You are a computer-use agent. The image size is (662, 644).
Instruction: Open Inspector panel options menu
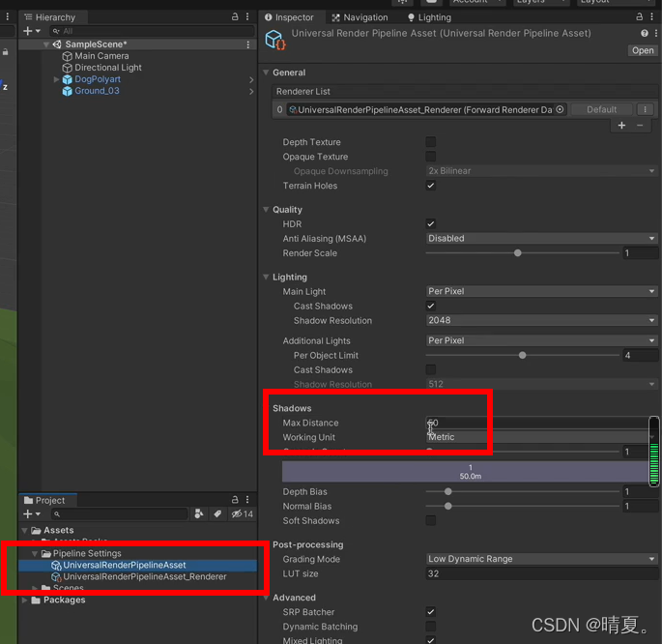(652, 16)
